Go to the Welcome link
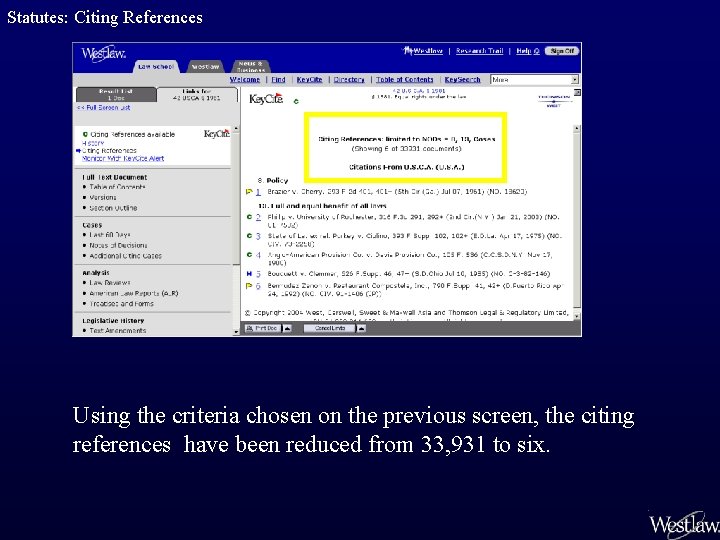 (x=245, y=79)
